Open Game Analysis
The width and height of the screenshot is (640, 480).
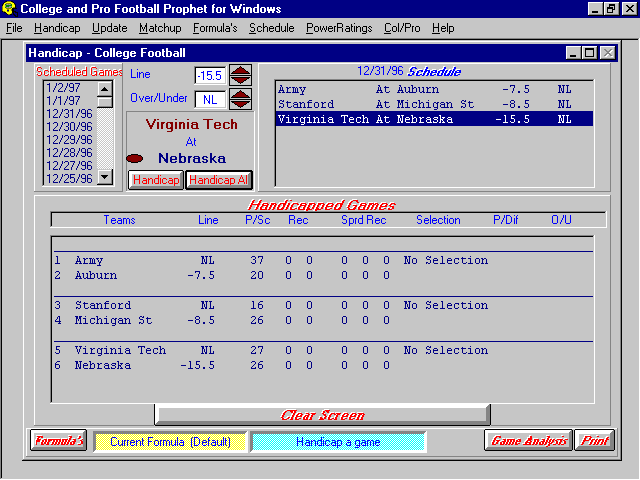[529, 441]
